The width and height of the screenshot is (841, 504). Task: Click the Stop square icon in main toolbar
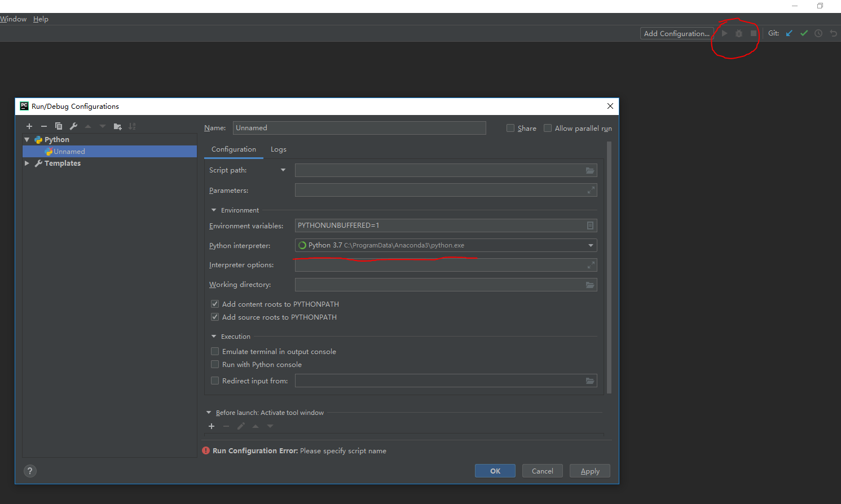point(754,33)
